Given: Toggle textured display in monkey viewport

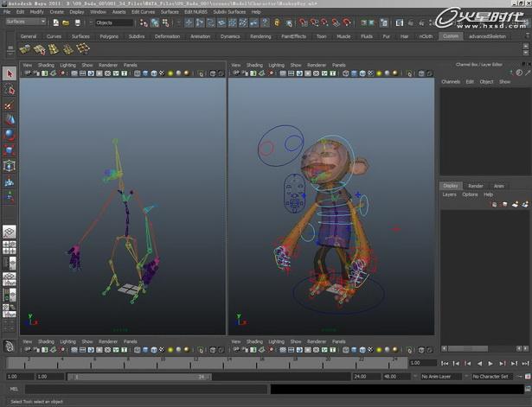Looking at the screenshot, I should coord(371,73).
